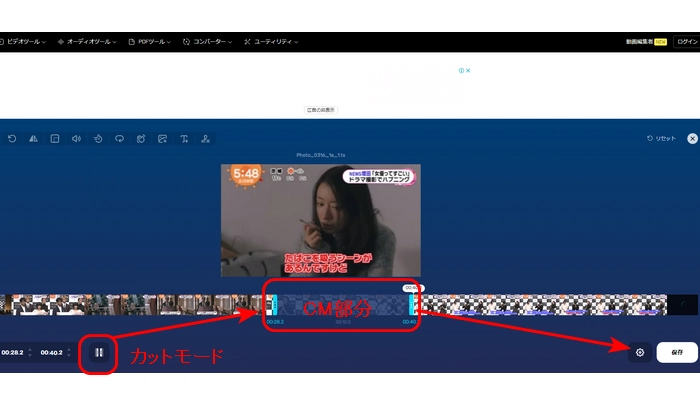Click the start time 00:28.2 field
Screen dimensions: 700x407
pyautogui.click(x=12, y=352)
